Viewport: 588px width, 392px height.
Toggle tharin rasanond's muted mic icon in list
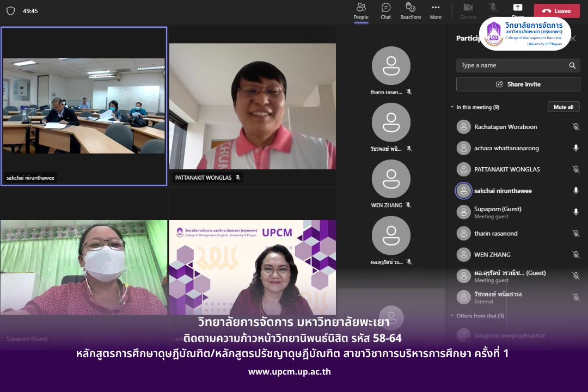[x=575, y=234]
